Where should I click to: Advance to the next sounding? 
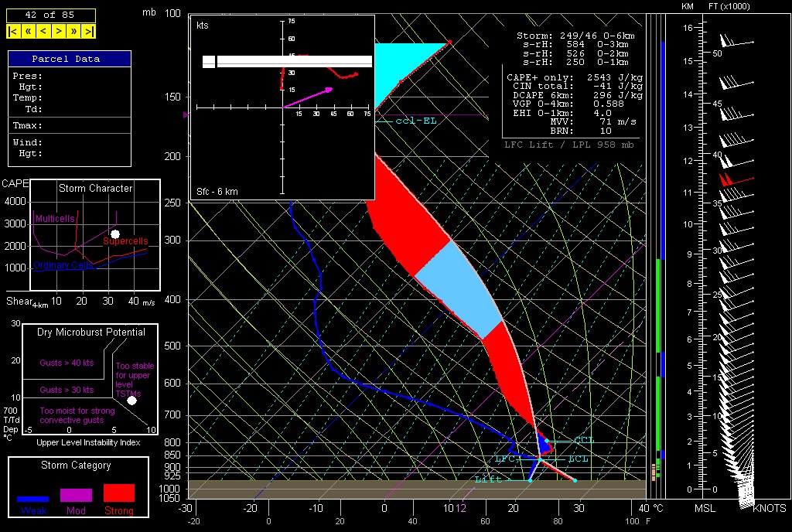pos(58,31)
